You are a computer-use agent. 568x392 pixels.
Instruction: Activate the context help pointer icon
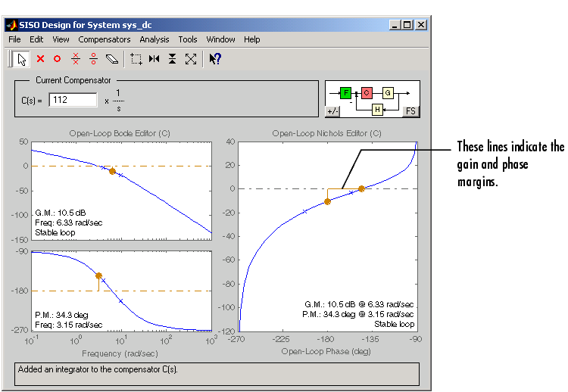[x=214, y=58]
